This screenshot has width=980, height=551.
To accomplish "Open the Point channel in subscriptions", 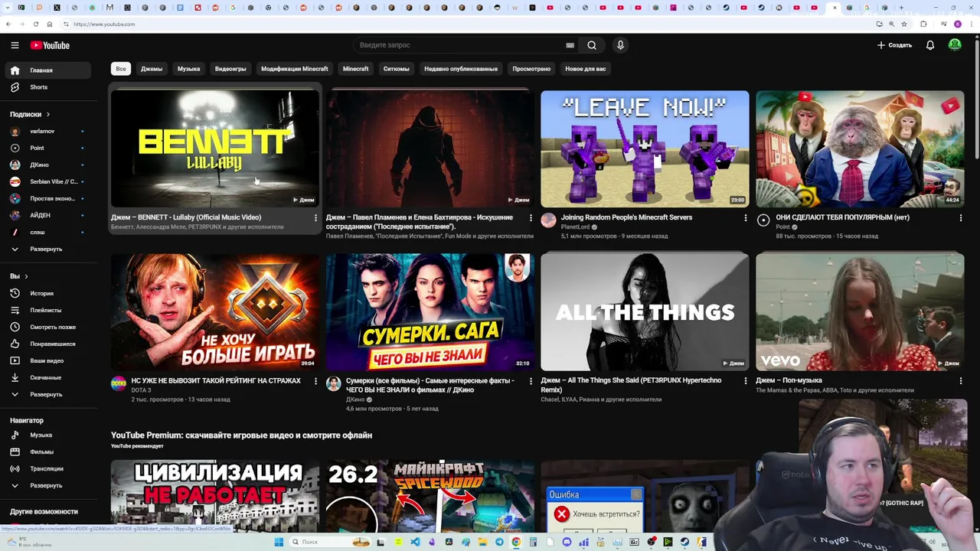I will coord(48,148).
